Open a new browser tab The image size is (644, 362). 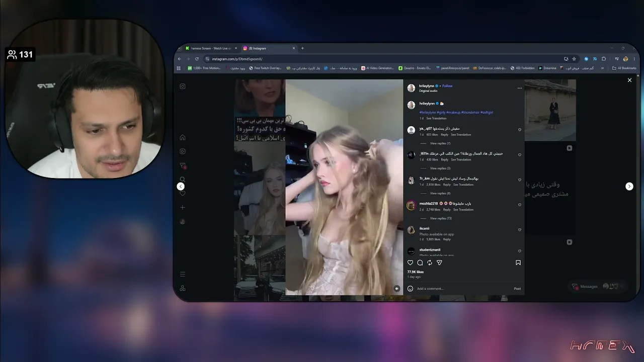[x=302, y=48]
